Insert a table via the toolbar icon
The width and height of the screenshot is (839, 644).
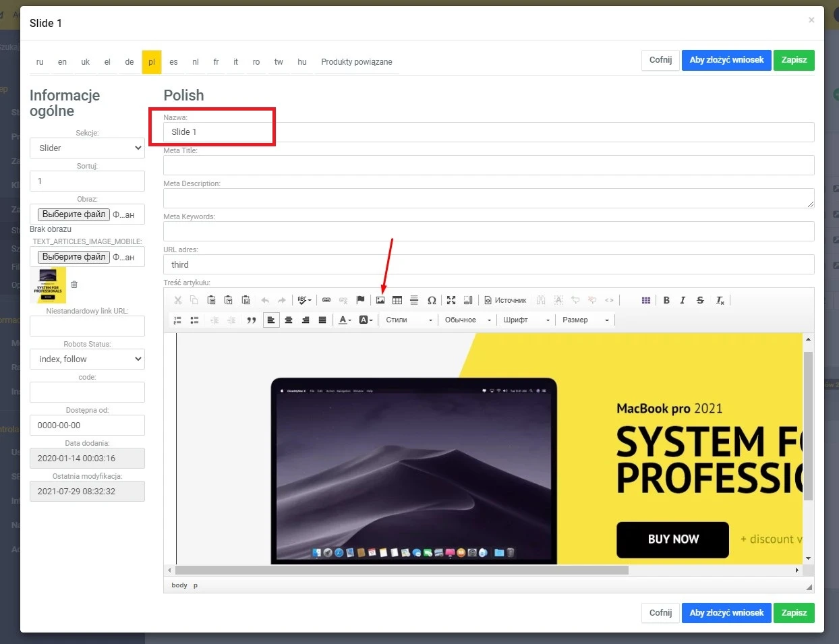pyautogui.click(x=397, y=300)
